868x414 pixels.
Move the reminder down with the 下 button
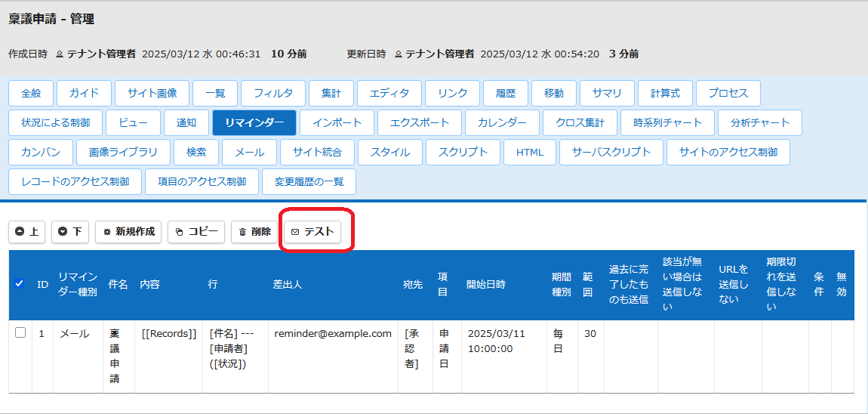[x=70, y=232]
